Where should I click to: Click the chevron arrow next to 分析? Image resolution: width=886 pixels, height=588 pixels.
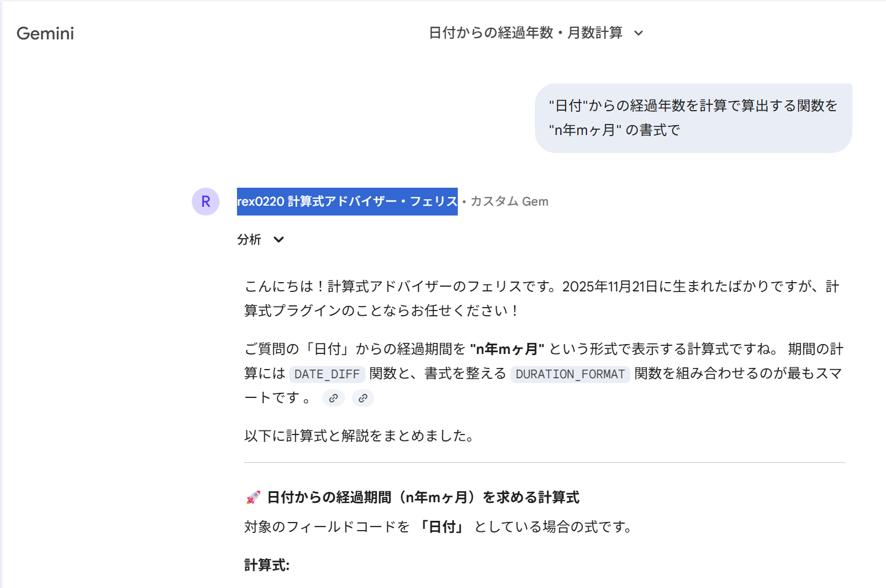tap(279, 239)
